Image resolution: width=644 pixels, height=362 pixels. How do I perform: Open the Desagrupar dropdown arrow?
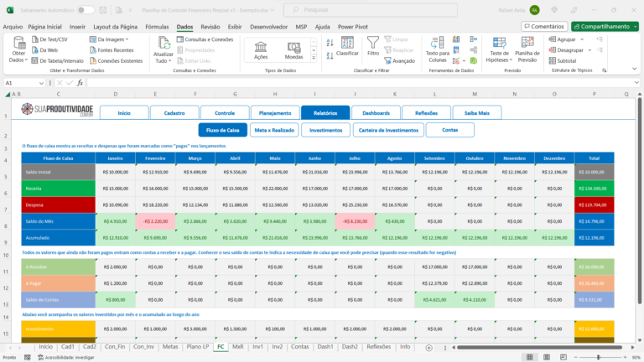click(589, 50)
